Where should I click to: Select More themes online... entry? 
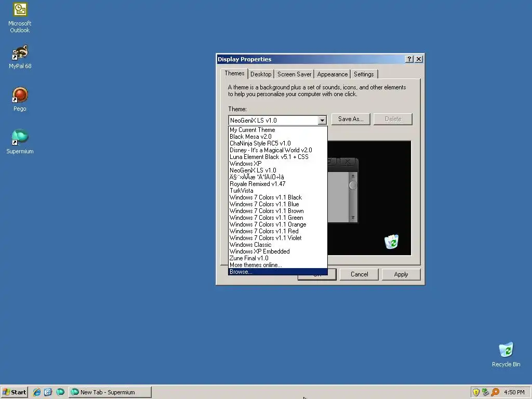point(277,265)
